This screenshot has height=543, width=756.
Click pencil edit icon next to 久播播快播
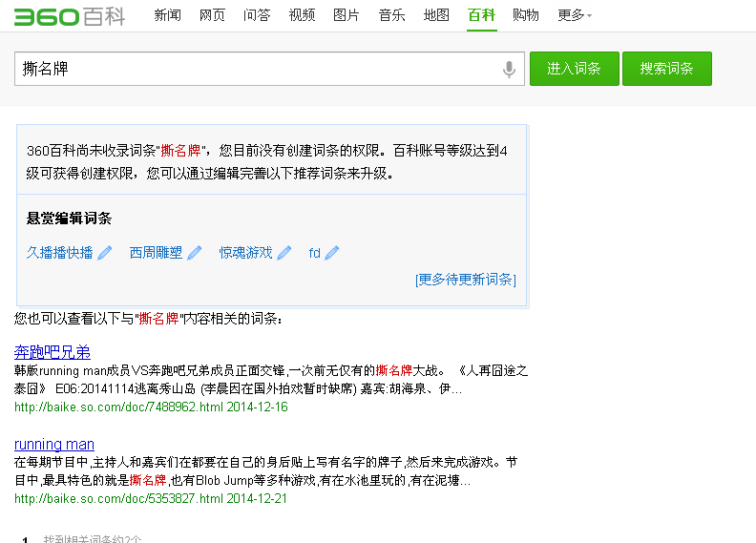click(x=105, y=253)
